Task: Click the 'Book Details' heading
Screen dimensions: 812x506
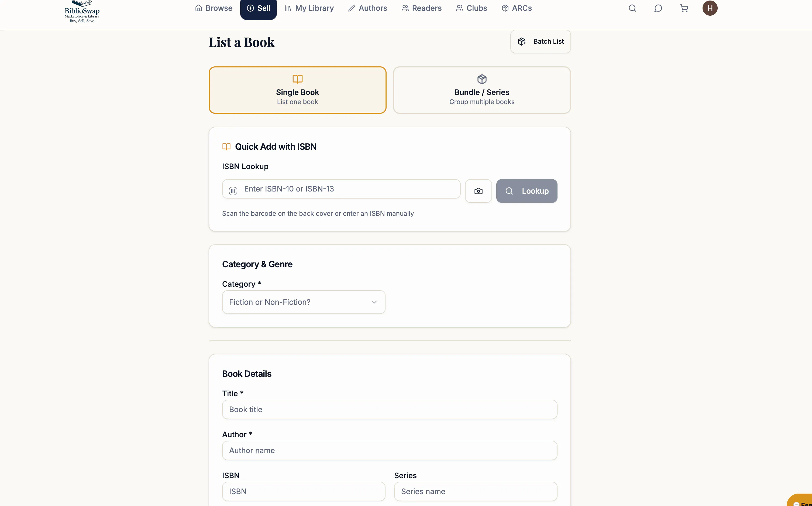Action: point(247,374)
